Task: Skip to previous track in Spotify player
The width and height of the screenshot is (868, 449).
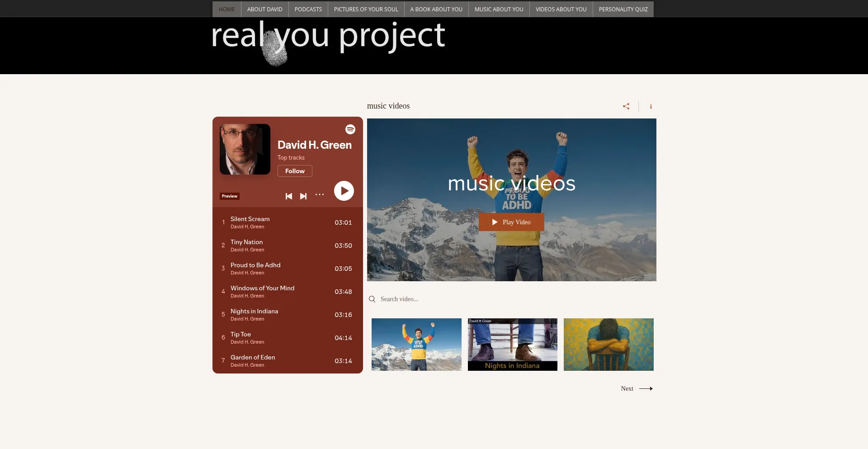Action: pyautogui.click(x=288, y=196)
